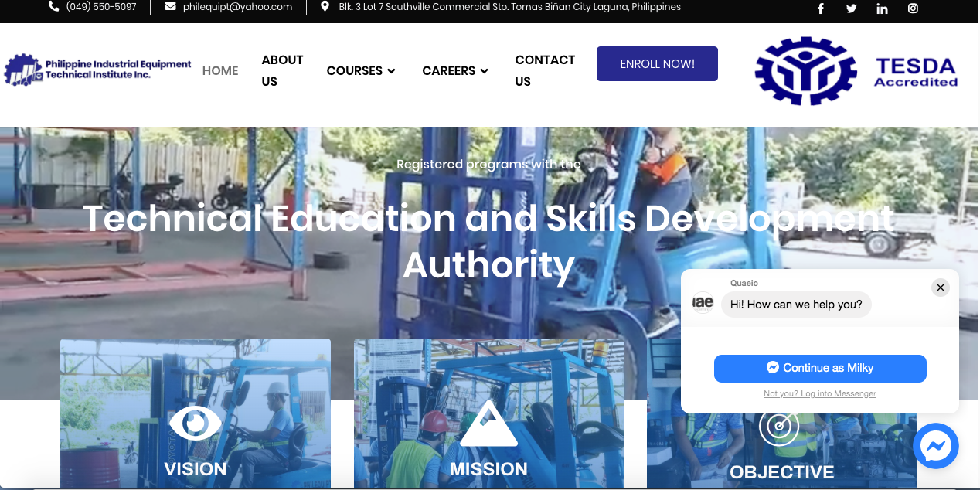The height and width of the screenshot is (490, 980).
Task: Open the CONTACT US page
Action: pos(545,70)
